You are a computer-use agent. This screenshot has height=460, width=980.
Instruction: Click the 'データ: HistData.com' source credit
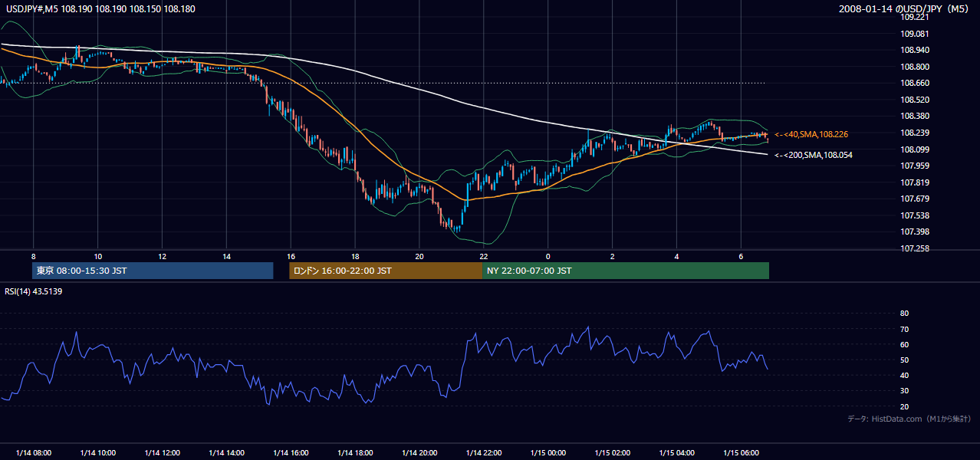click(909, 419)
